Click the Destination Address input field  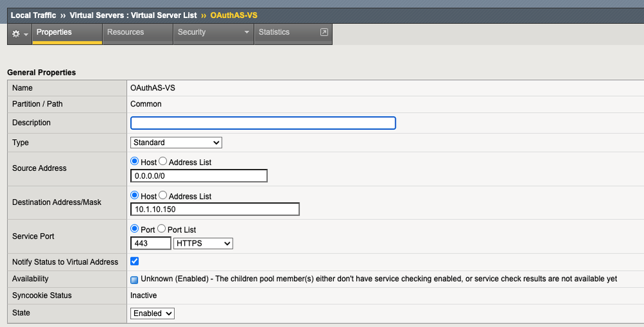(x=215, y=209)
